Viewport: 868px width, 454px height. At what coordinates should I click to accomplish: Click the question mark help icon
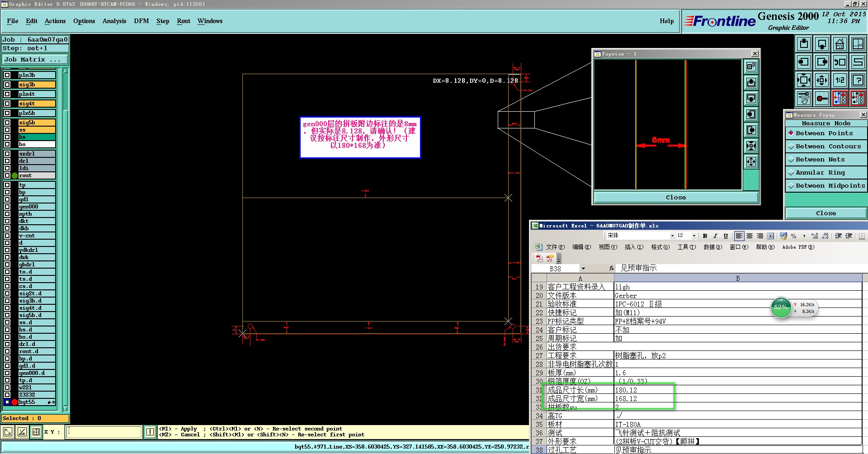858,80
